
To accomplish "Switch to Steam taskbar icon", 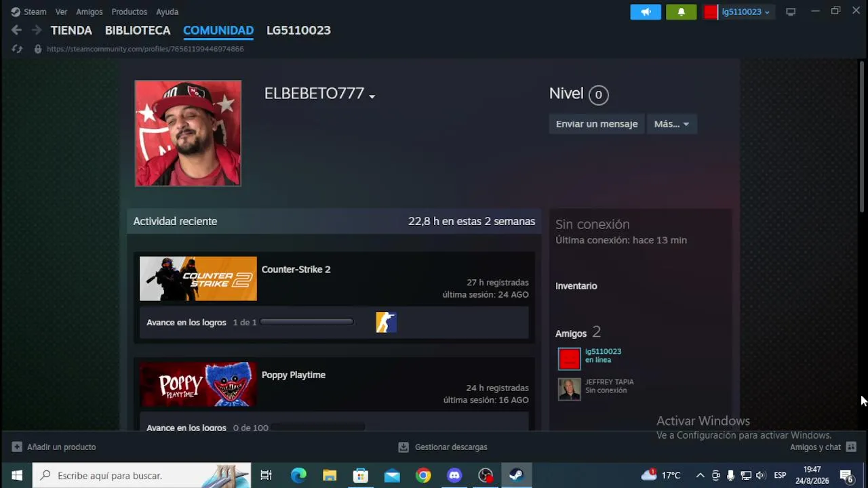I will tap(517, 475).
